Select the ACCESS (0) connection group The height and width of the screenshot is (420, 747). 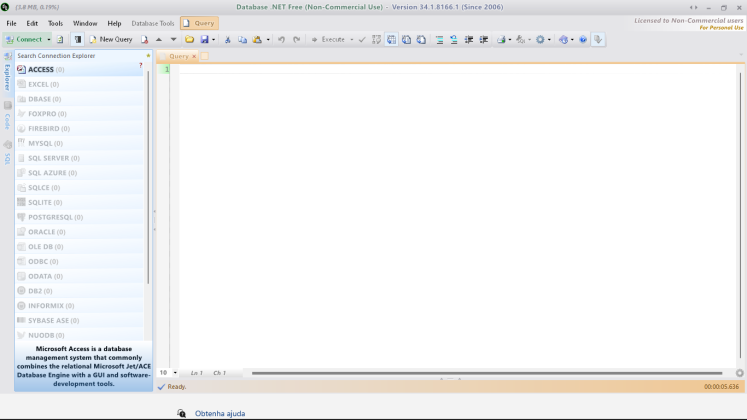[79, 70]
